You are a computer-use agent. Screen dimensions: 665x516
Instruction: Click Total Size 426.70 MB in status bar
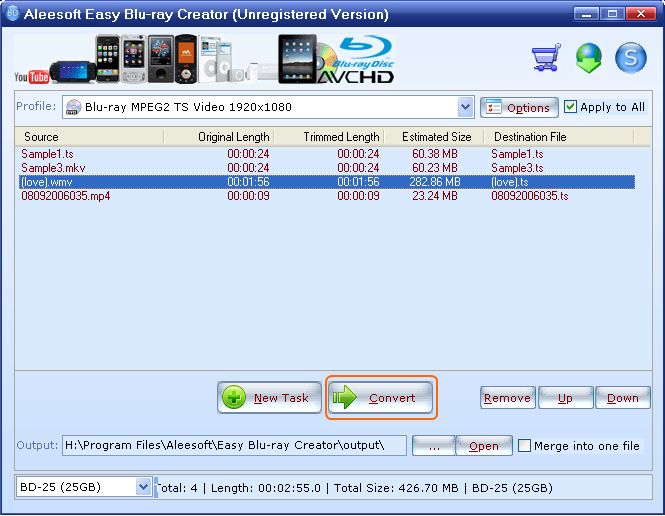(396, 488)
